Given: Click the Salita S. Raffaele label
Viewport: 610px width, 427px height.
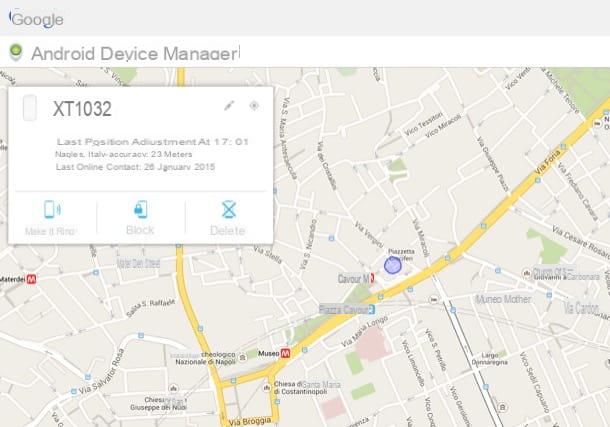Looking at the screenshot, I should tap(150, 308).
